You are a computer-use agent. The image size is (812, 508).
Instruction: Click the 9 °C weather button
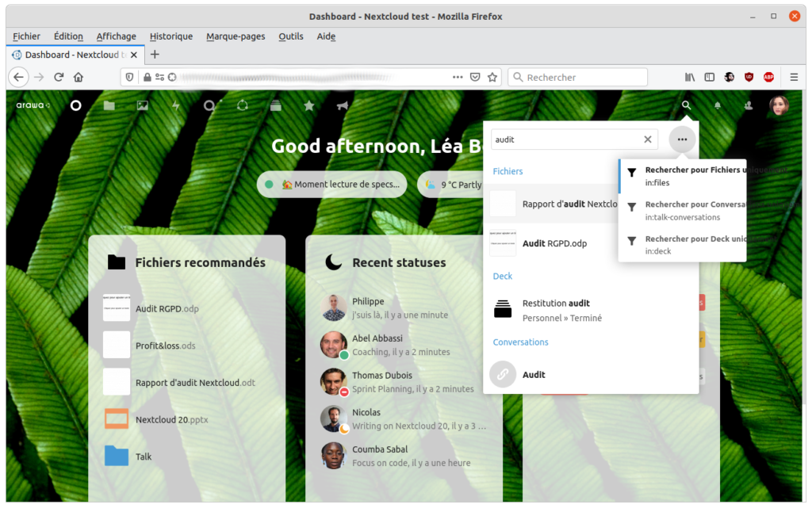pyautogui.click(x=450, y=184)
